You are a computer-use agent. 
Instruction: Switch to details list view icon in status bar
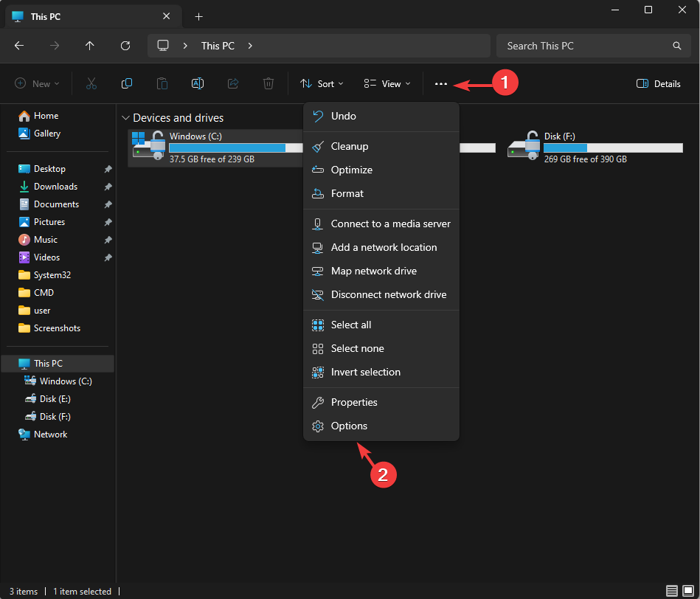(672, 591)
